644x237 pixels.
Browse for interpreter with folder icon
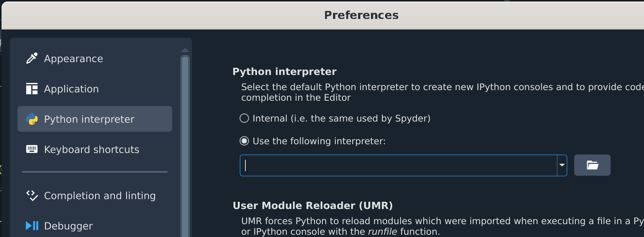[592, 165]
